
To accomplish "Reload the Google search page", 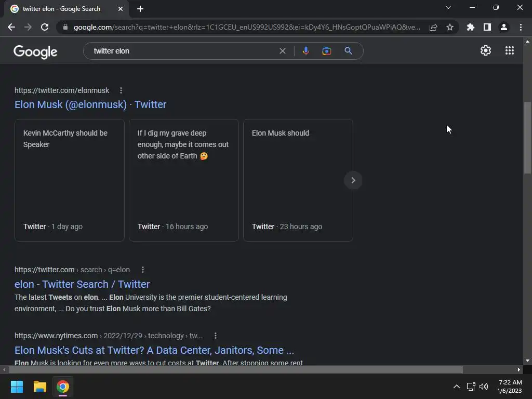I will click(x=45, y=27).
